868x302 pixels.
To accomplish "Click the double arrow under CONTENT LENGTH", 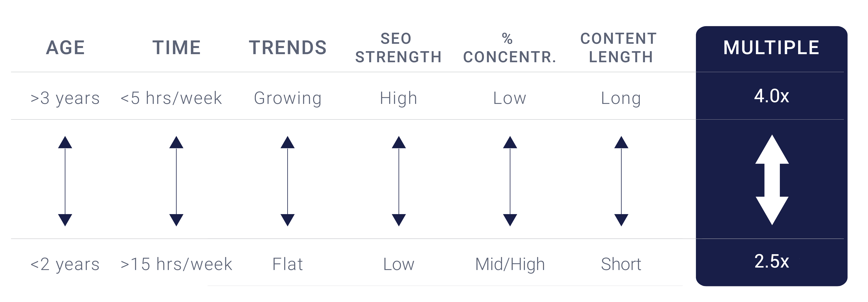I will coord(621,181).
